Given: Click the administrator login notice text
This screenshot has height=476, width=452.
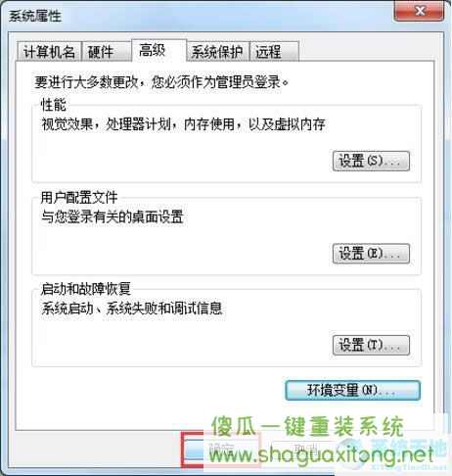Looking at the screenshot, I should coord(161,82).
